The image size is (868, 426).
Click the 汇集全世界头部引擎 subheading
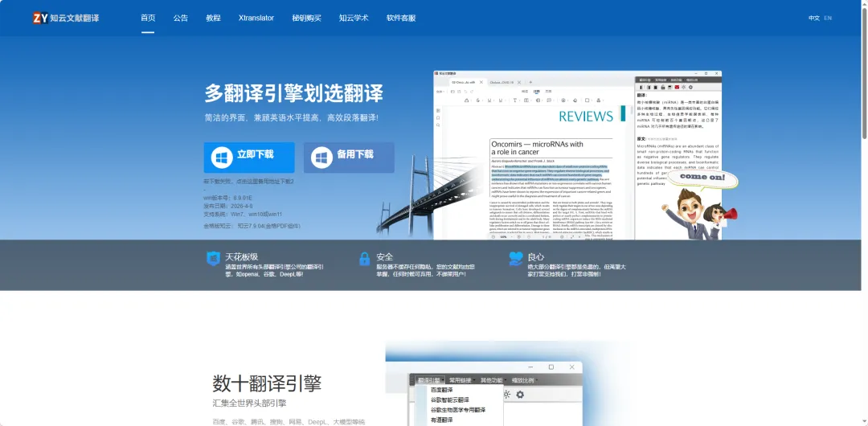250,403
